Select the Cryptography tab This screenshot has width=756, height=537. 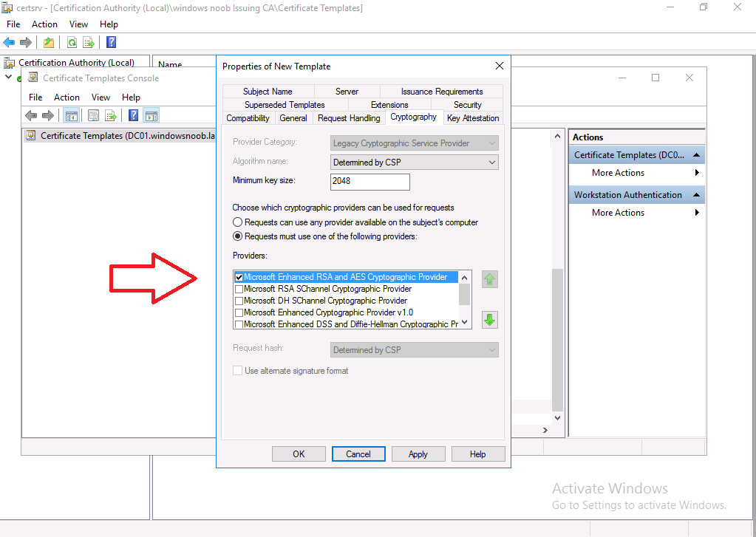pos(414,117)
